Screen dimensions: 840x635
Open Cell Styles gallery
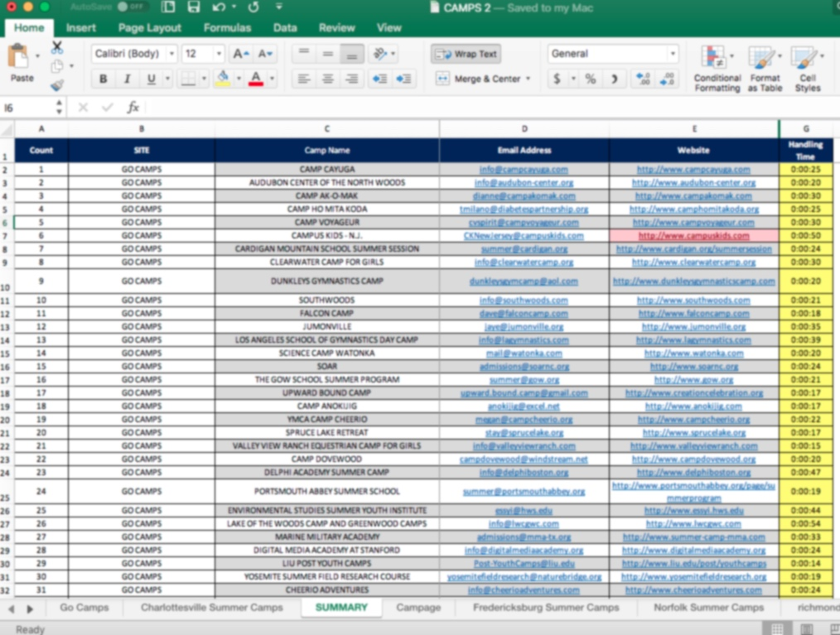tap(808, 69)
